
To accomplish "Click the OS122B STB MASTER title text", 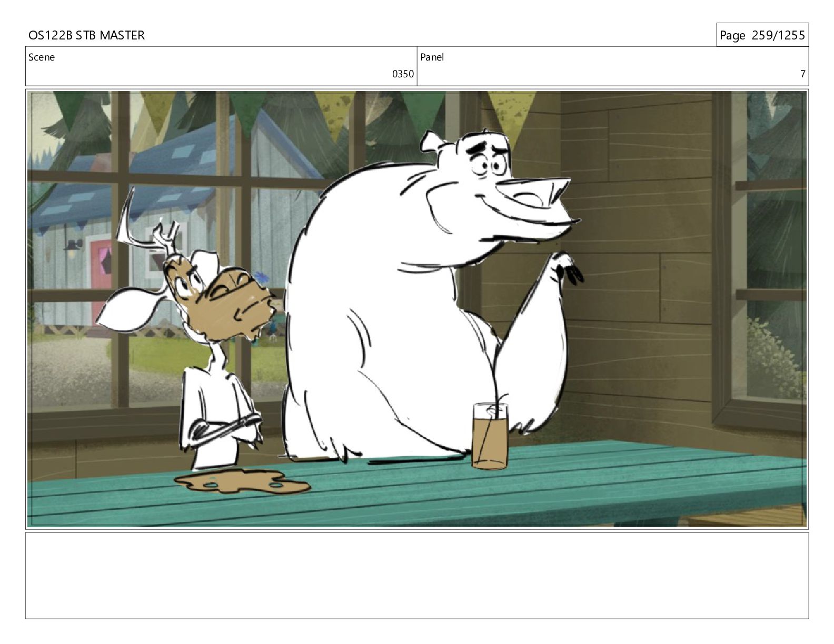I will pos(86,35).
